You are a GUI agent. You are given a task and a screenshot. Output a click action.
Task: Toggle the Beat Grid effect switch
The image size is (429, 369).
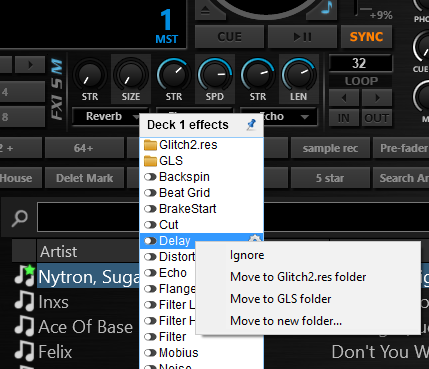pos(150,193)
